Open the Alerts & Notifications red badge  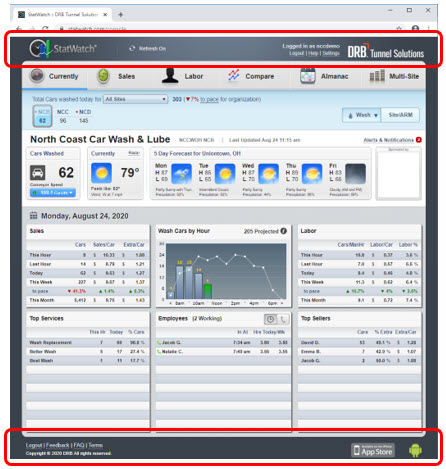pos(419,140)
